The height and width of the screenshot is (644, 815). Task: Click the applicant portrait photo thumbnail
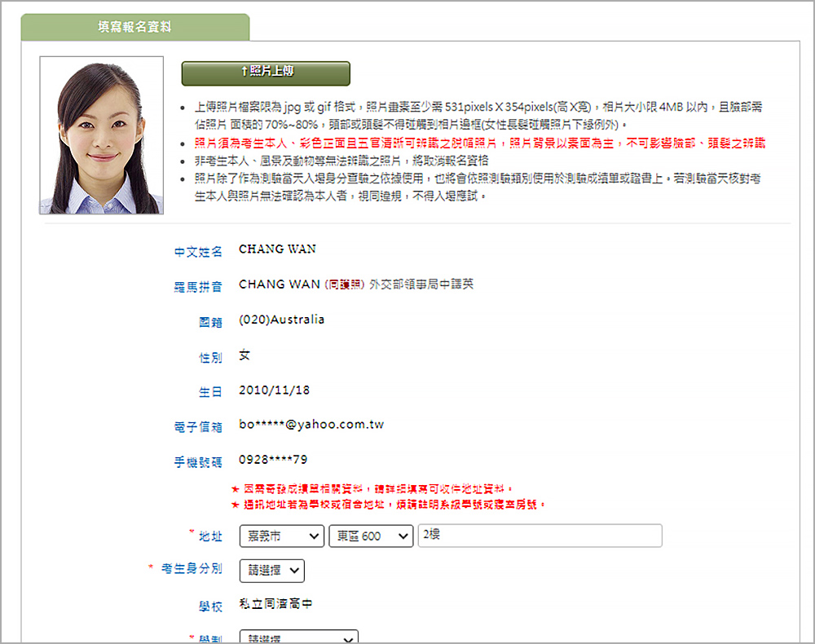click(x=102, y=135)
